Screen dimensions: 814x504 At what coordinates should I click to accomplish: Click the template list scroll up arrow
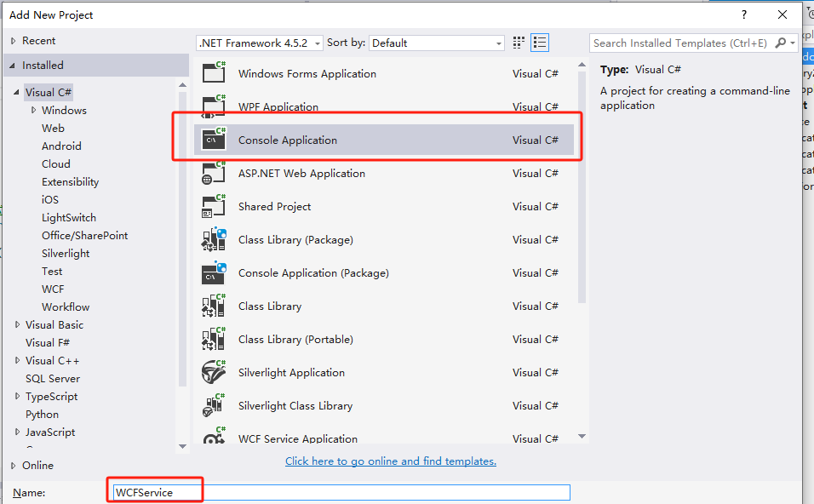point(582,65)
